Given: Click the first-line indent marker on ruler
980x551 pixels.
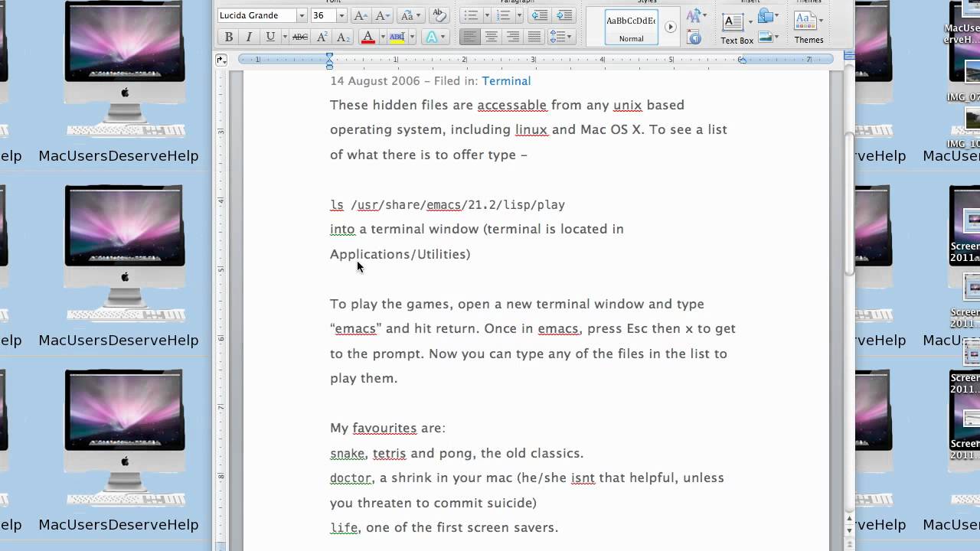Looking at the screenshot, I should point(330,56).
